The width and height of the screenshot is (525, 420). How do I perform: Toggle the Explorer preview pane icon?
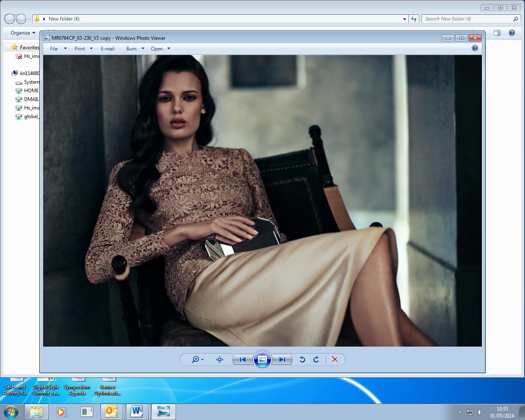click(497, 33)
